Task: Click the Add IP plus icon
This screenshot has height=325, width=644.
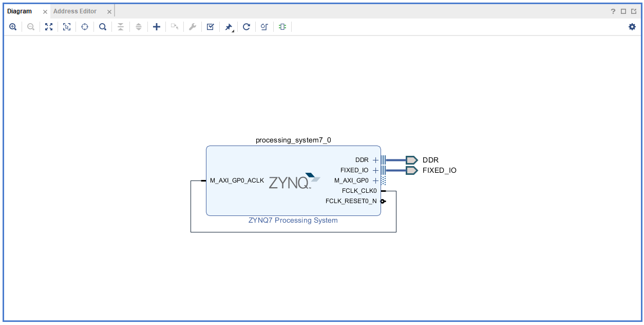Action: tap(157, 27)
